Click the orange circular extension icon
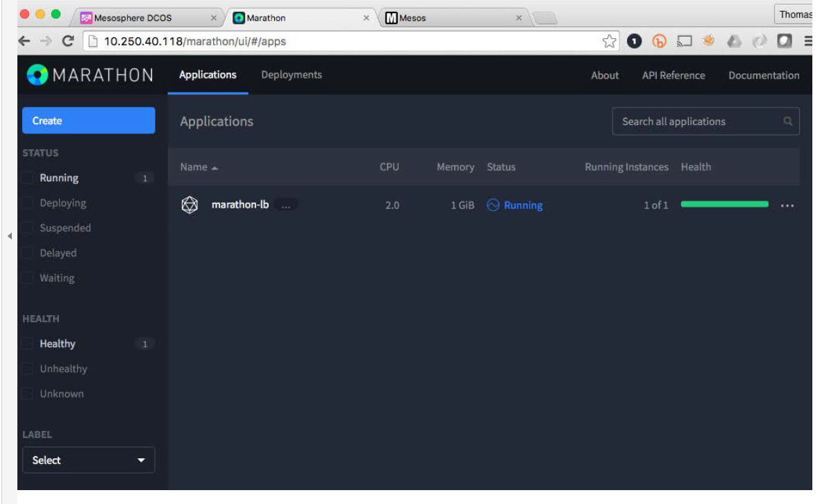The height and width of the screenshot is (504, 829). point(660,41)
